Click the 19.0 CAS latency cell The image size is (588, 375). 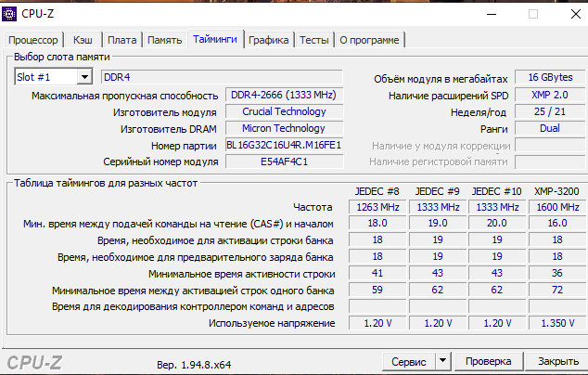[438, 223]
